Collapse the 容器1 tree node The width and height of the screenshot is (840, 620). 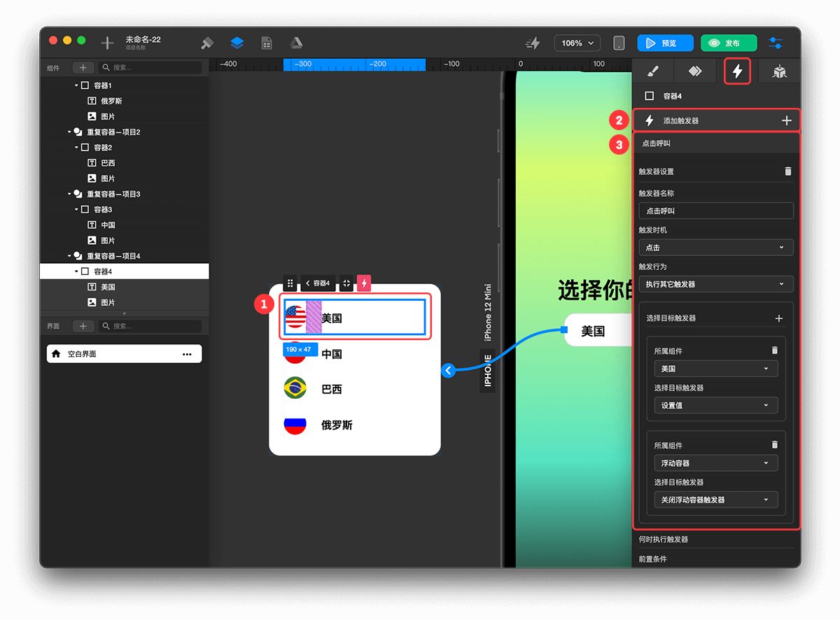click(x=76, y=85)
